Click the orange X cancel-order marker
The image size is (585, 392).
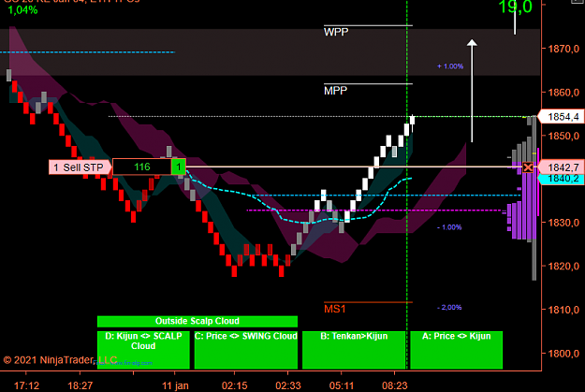point(528,167)
